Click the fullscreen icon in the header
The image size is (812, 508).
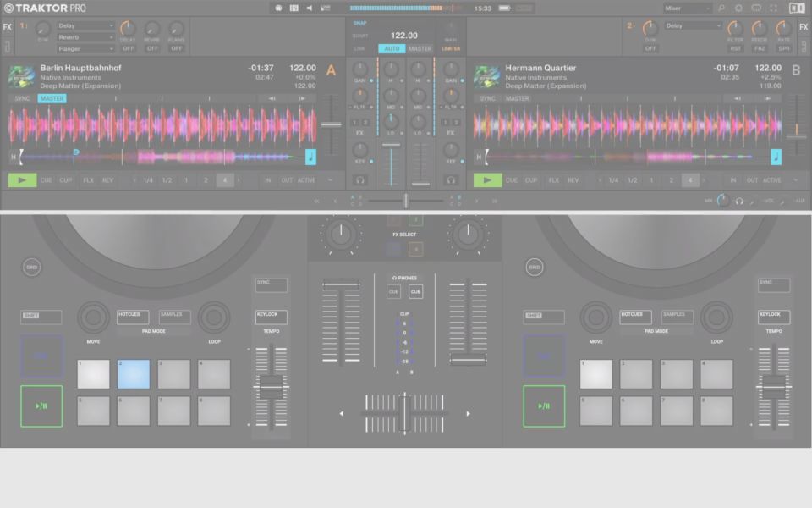pyautogui.click(x=773, y=8)
